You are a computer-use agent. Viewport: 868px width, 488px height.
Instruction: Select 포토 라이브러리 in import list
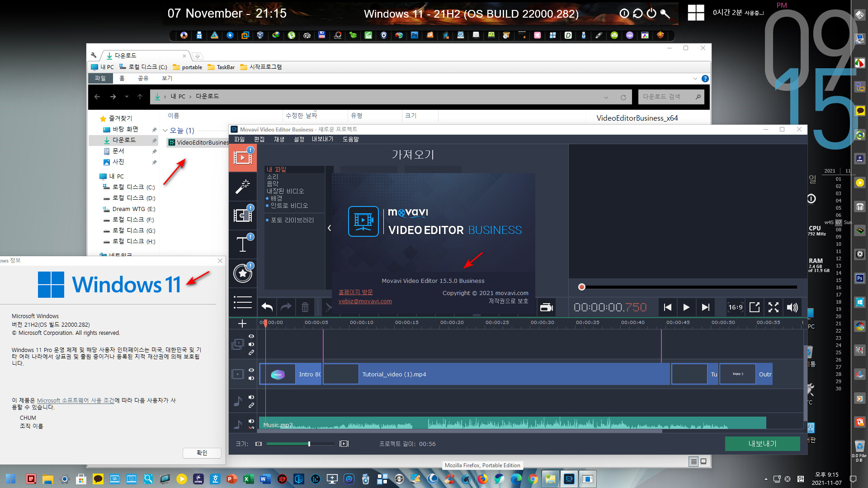(292, 220)
